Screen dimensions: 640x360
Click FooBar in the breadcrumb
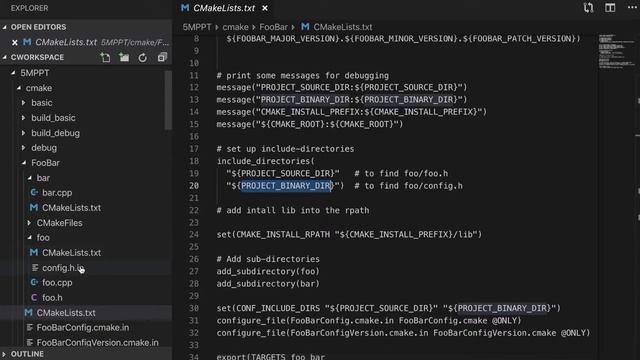pos(273,27)
